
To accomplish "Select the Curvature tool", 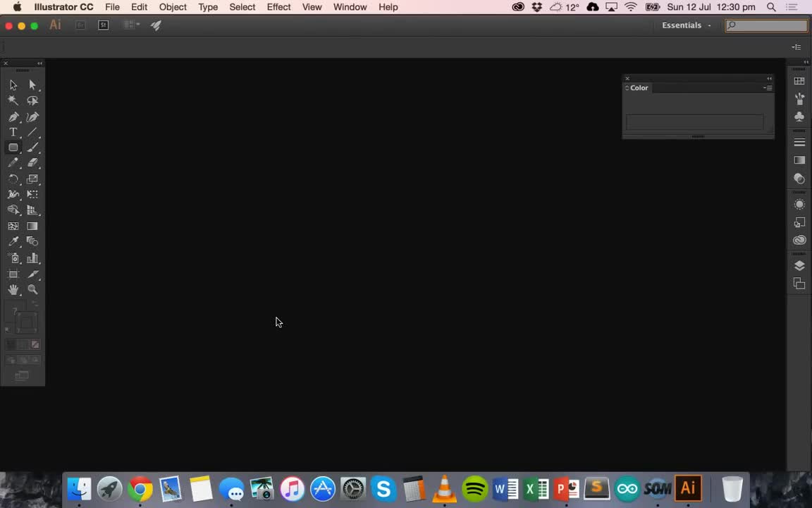I will coord(32,116).
